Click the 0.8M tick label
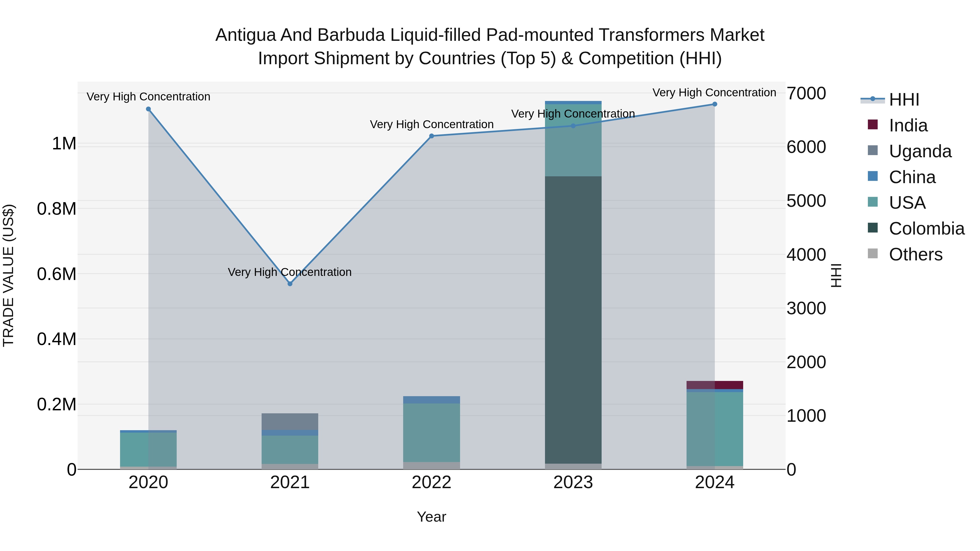 (x=57, y=209)
